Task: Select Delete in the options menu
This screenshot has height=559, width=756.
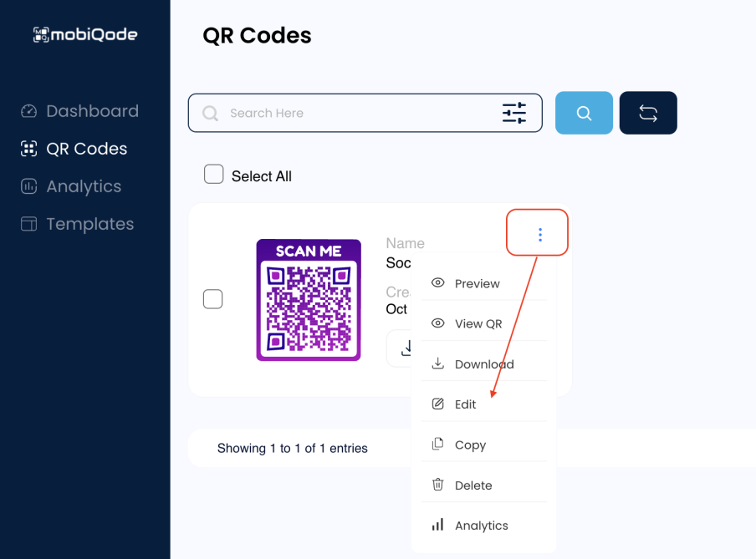Action: point(472,485)
